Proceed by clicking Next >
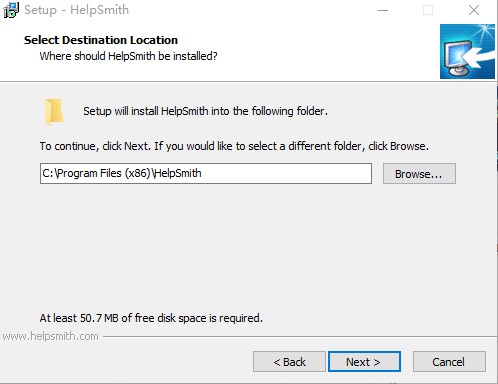 [364, 362]
